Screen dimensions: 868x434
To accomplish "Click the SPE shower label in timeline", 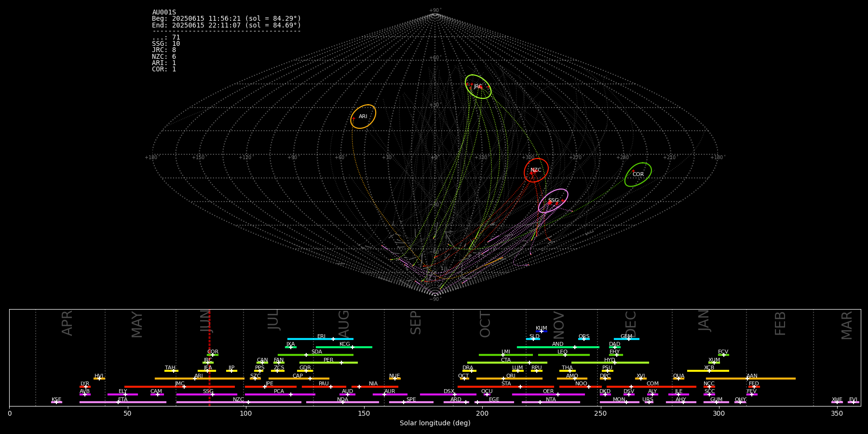I will coord(411,400).
